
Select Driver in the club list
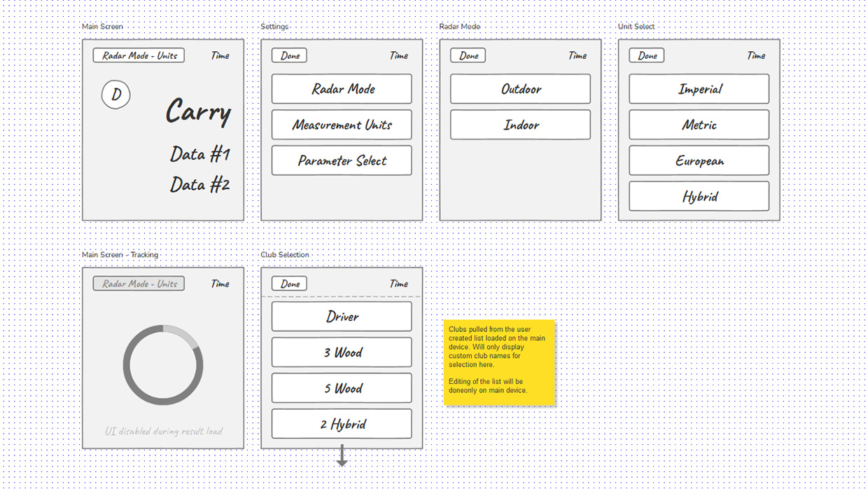coord(342,317)
